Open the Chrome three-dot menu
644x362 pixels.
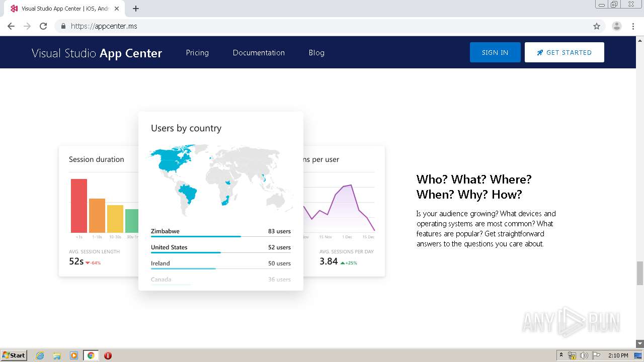(x=633, y=26)
